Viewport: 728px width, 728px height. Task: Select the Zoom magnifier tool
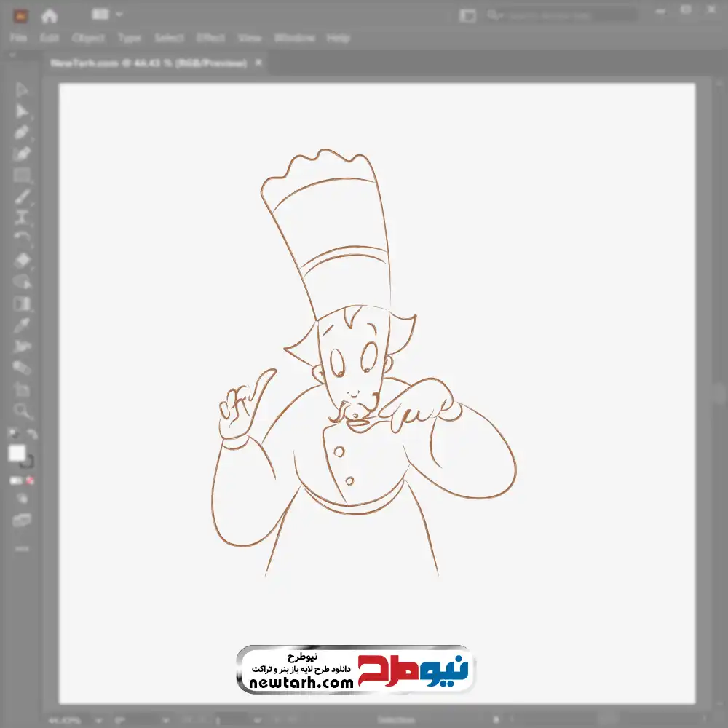(x=22, y=411)
